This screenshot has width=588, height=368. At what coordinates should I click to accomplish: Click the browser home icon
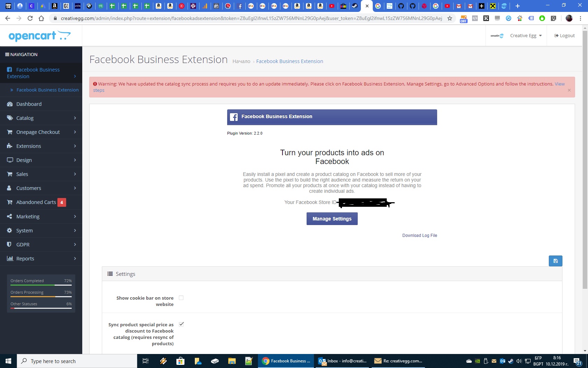(x=41, y=18)
